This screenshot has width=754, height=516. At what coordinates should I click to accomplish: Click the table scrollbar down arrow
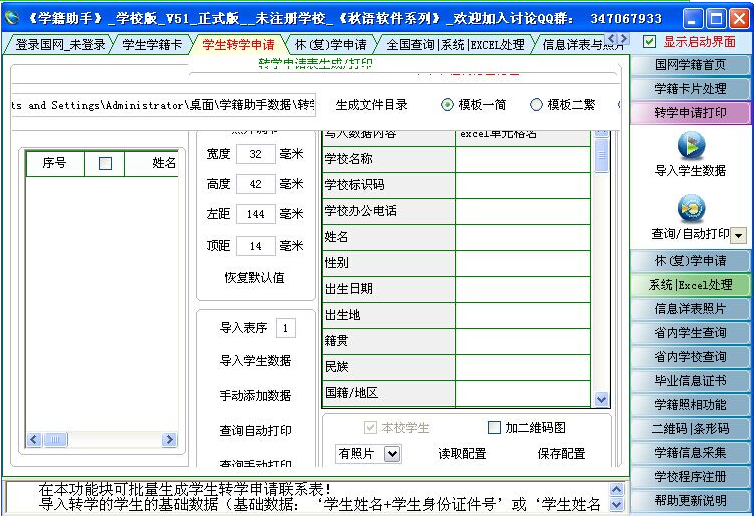coord(601,399)
